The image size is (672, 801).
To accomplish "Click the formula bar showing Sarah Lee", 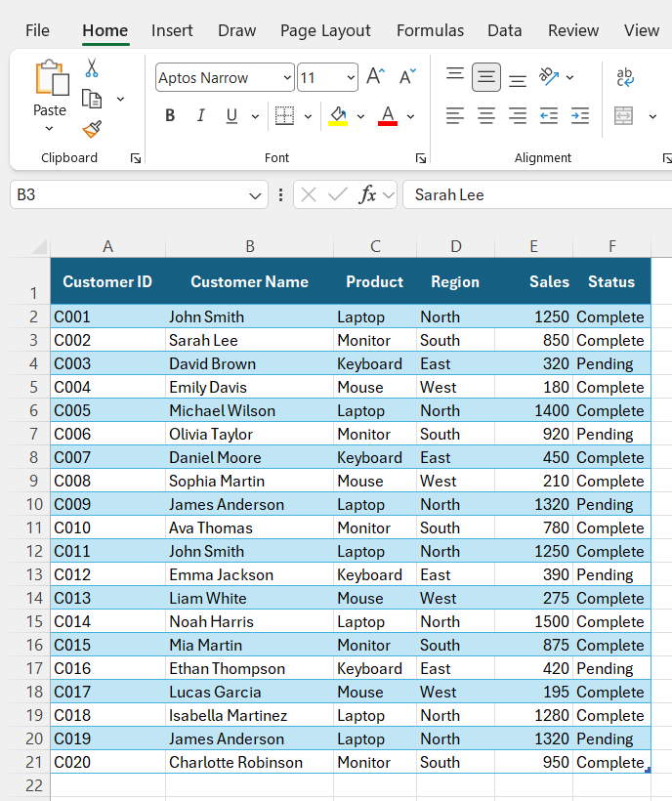I will point(537,194).
